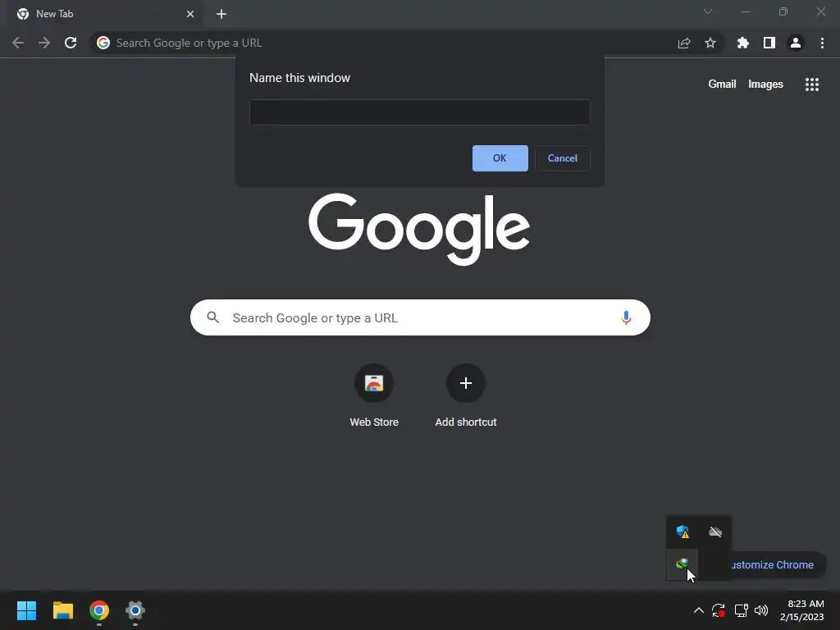Click the OneDrive cloud tray icon

[715, 532]
